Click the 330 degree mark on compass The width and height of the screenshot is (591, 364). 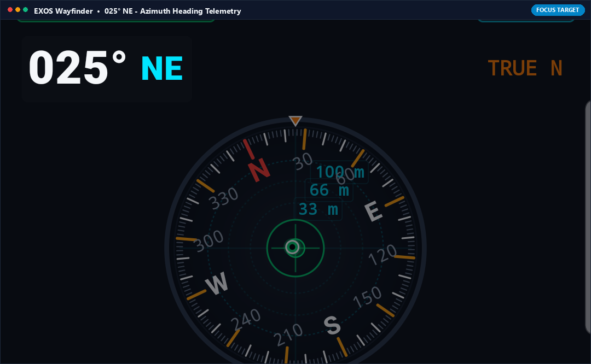[x=224, y=198]
